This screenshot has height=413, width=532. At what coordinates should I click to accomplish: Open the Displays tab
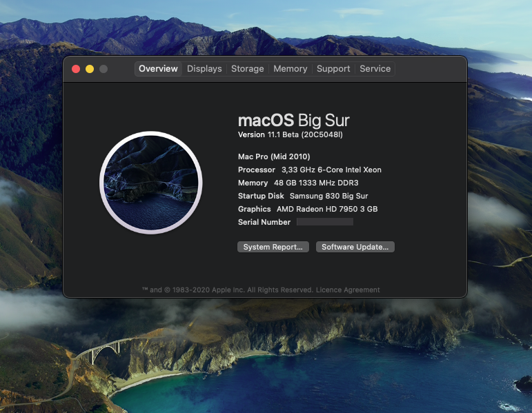[x=204, y=69]
